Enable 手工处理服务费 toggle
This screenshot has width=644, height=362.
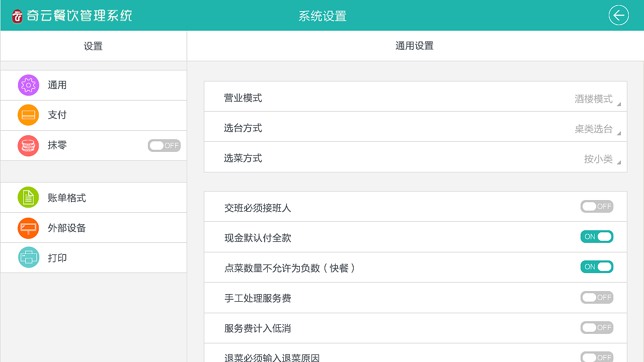[x=597, y=298]
